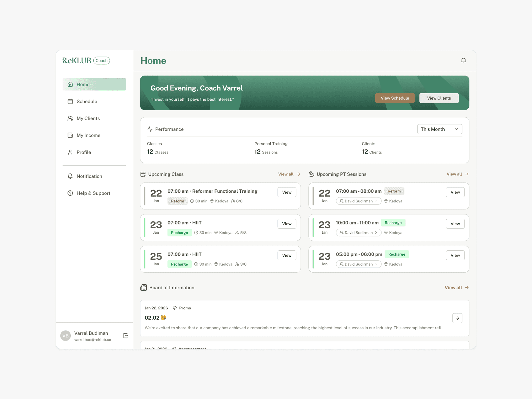Viewport: 532px width, 399px height.
Task: Open David Sudirman chip on 07:00 session
Action: pos(358,201)
